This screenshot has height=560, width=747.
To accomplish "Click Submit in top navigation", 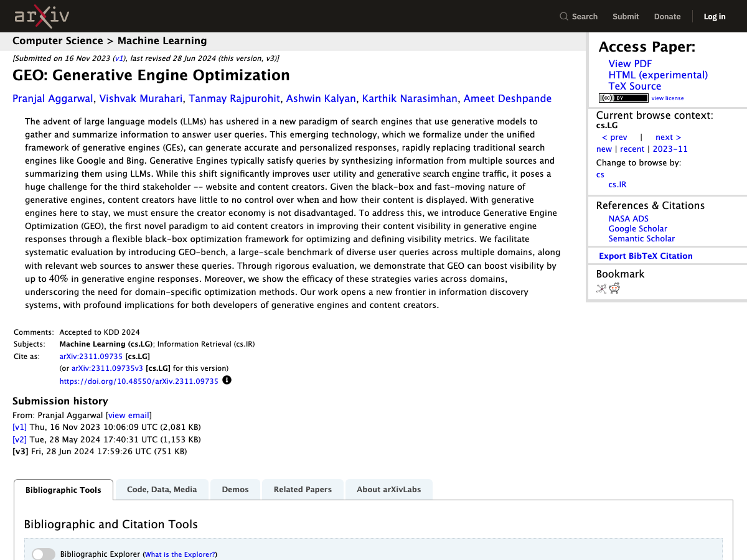I will pos(626,17).
